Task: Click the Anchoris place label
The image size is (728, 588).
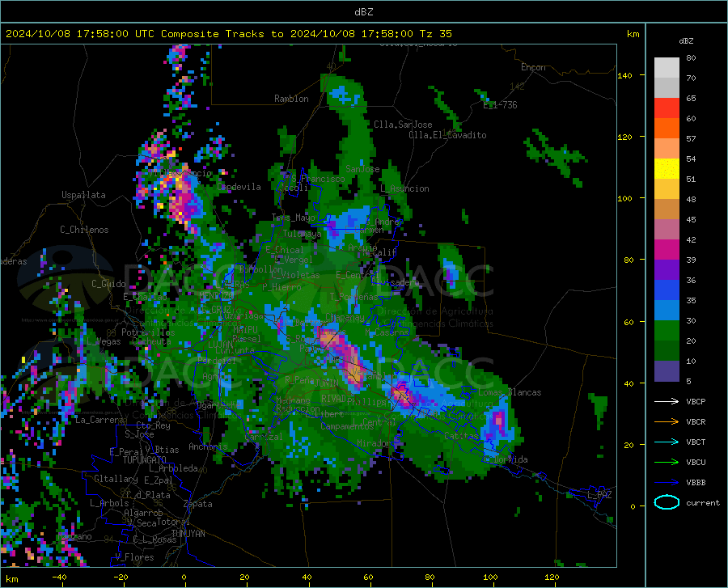Action: 208,446
